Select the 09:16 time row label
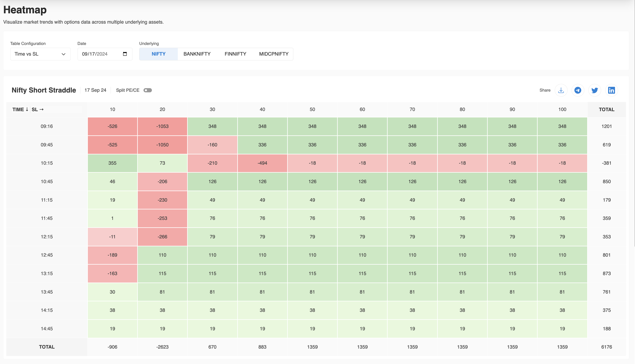The height and width of the screenshot is (364, 635). tap(47, 126)
